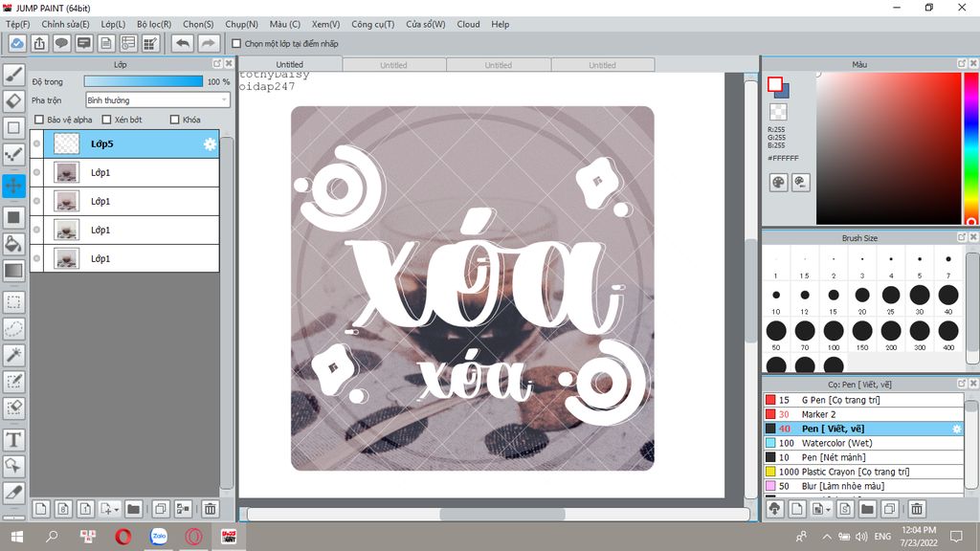980x551 pixels.
Task: Delete brush with Brush panel trash icon
Action: pyautogui.click(x=917, y=509)
